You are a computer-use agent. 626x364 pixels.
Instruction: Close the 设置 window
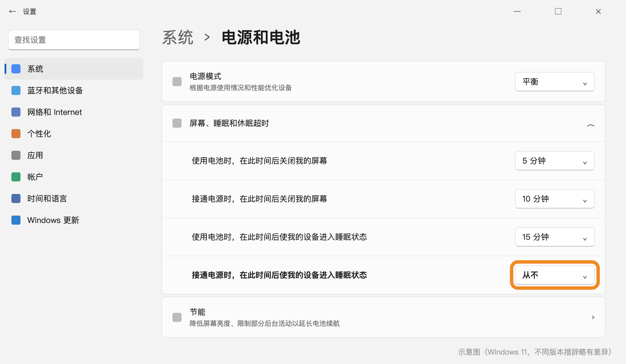pos(598,11)
